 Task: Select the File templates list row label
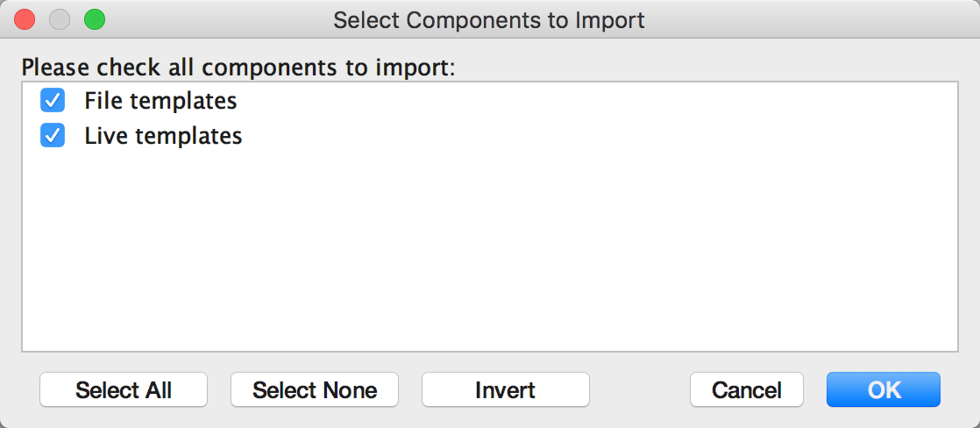[160, 101]
